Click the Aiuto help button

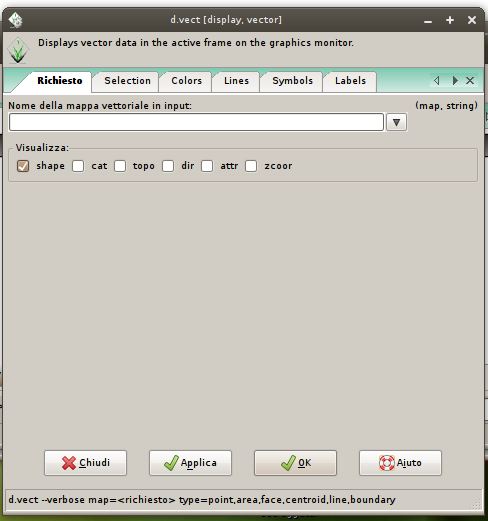[x=400, y=463]
